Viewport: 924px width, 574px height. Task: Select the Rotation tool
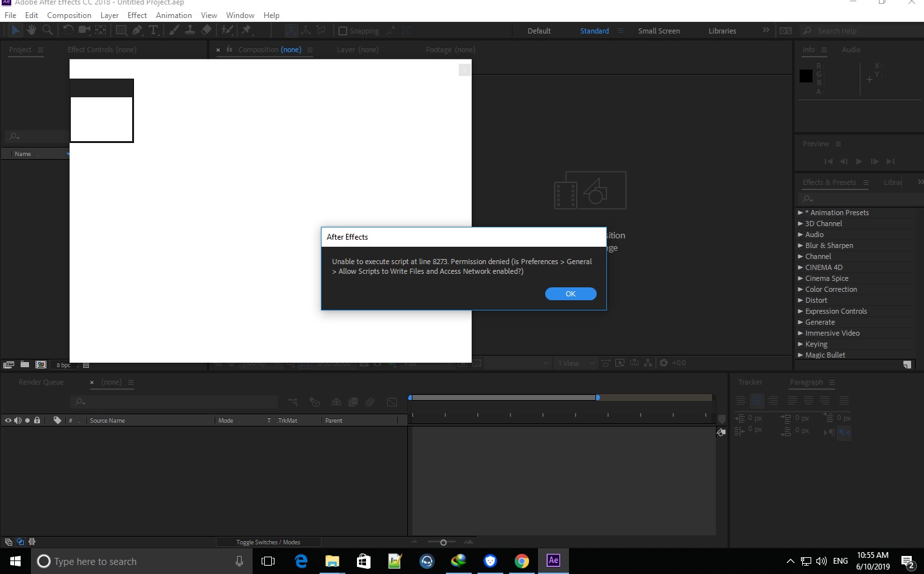click(x=68, y=30)
